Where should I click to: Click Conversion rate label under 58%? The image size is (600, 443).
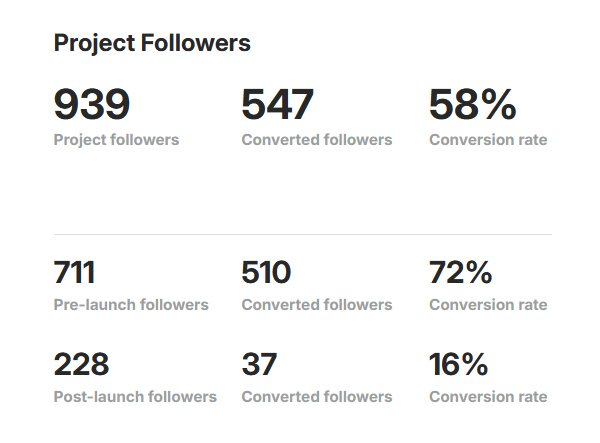pyautogui.click(x=488, y=140)
